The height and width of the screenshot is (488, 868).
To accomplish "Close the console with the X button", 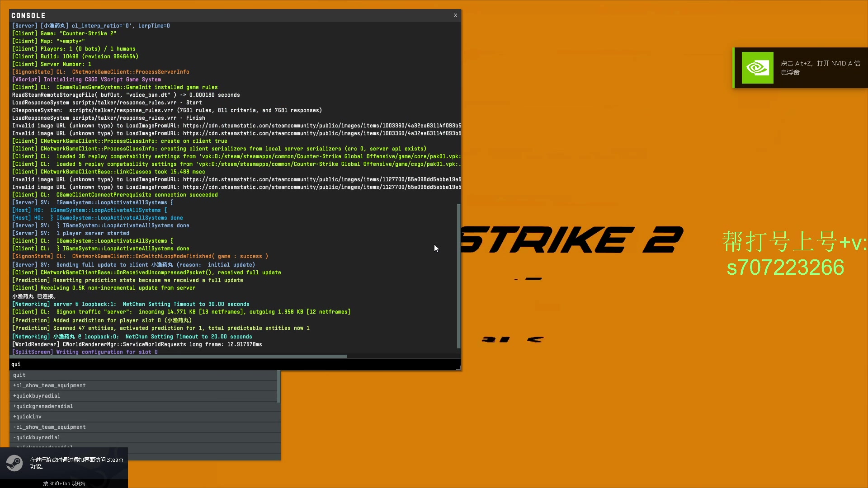I will click(455, 15).
